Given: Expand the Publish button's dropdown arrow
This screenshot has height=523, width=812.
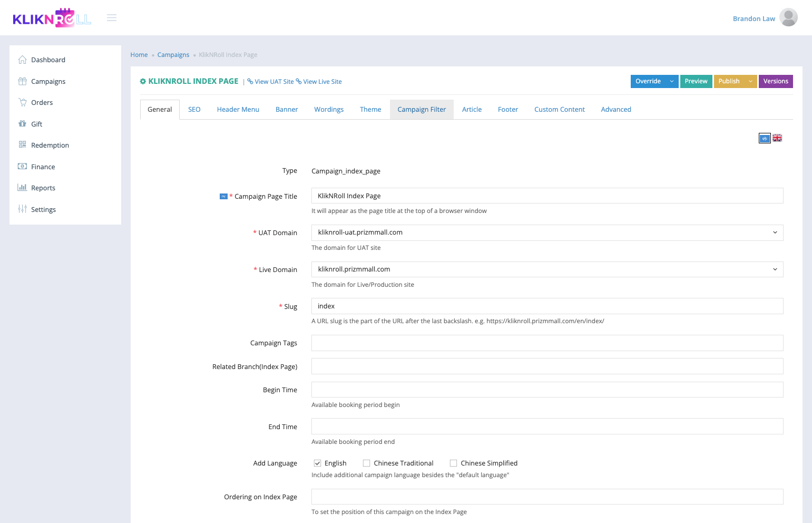Looking at the screenshot, I should (x=750, y=81).
